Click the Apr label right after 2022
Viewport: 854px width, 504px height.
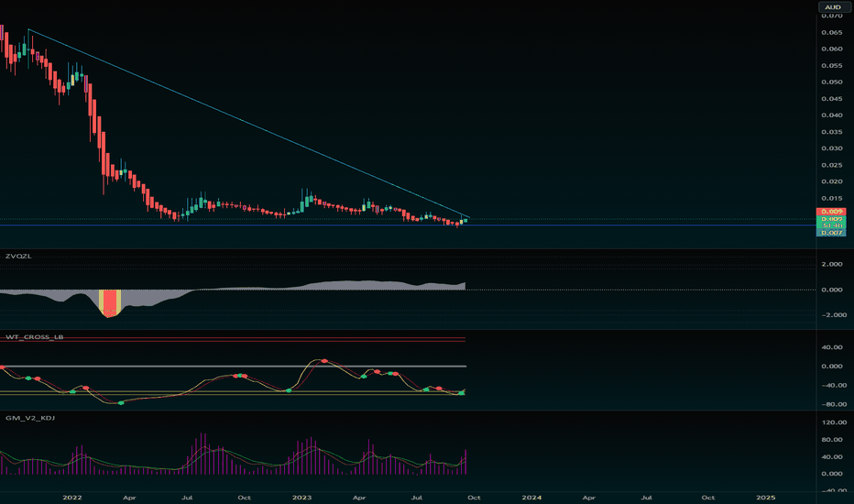tap(129, 498)
